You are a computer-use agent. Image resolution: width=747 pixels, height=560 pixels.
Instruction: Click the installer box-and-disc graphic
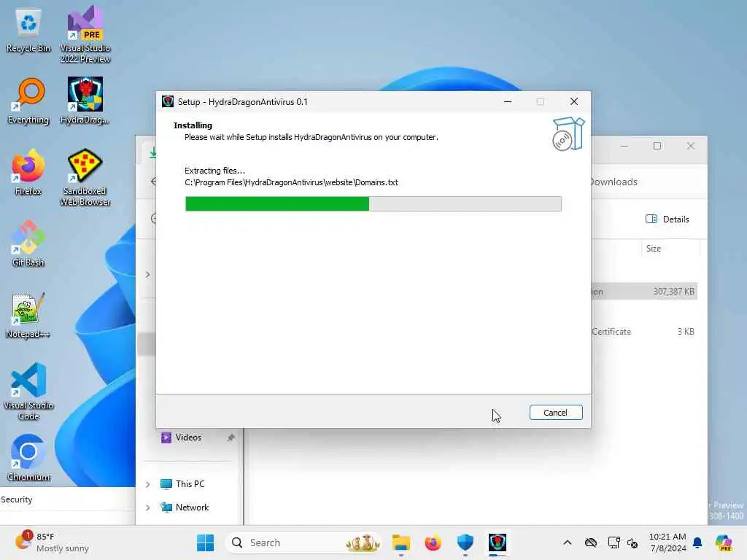568,134
